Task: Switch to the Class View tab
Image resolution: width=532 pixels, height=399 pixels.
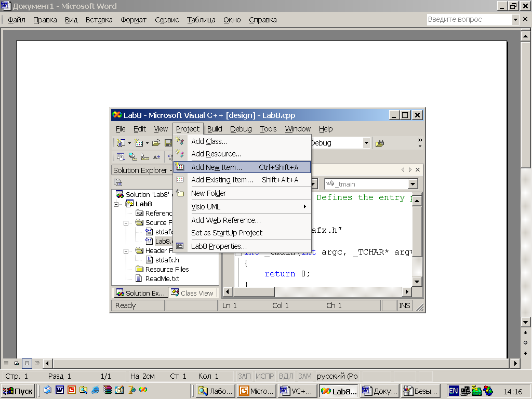Action: pyautogui.click(x=193, y=293)
